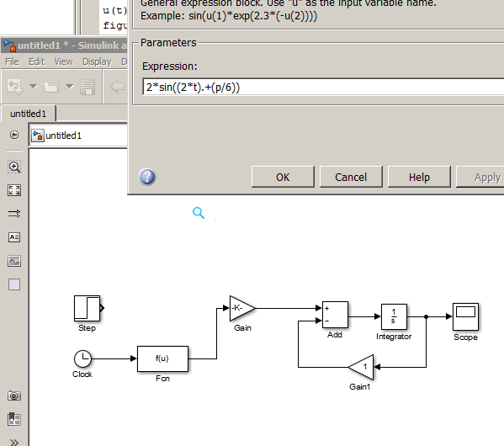Open the Display menu

pyautogui.click(x=97, y=61)
